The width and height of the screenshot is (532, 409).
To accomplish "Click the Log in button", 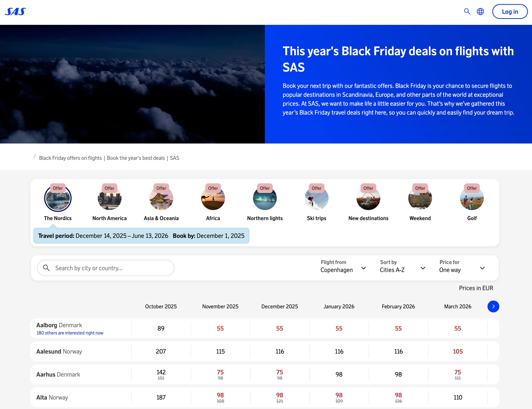I will coord(510,11).
